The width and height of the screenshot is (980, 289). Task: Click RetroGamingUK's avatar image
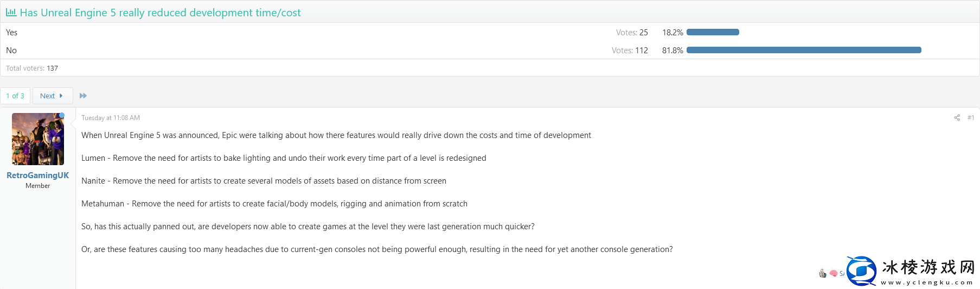click(38, 139)
